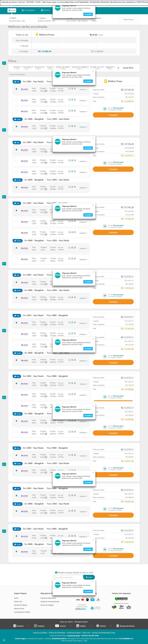Open the LinkedIn icon in footer

point(78,626)
